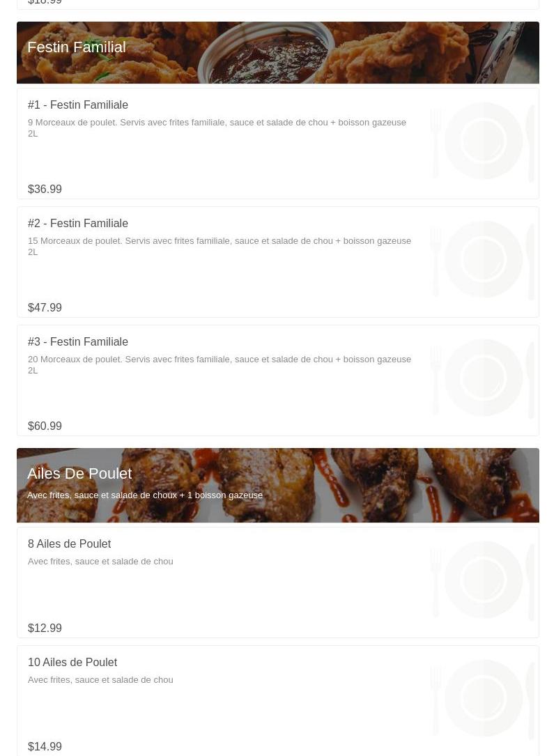Open the #1 - Festin Familiale item title
547x756 pixels.
click(x=77, y=105)
